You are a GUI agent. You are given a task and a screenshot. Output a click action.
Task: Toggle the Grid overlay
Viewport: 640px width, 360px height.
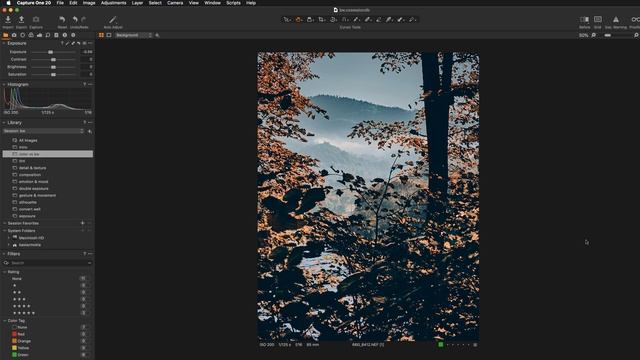pyautogui.click(x=598, y=20)
